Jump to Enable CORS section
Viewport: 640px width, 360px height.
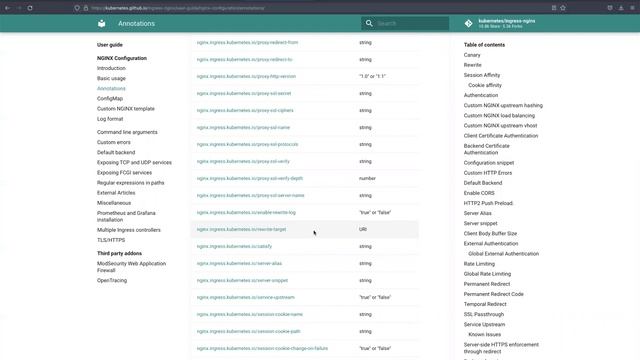(479, 193)
